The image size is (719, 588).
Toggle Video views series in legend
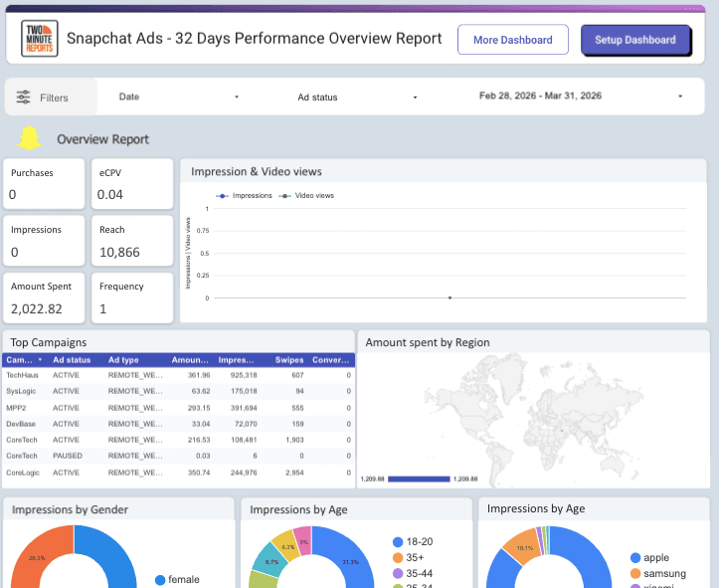[306, 196]
